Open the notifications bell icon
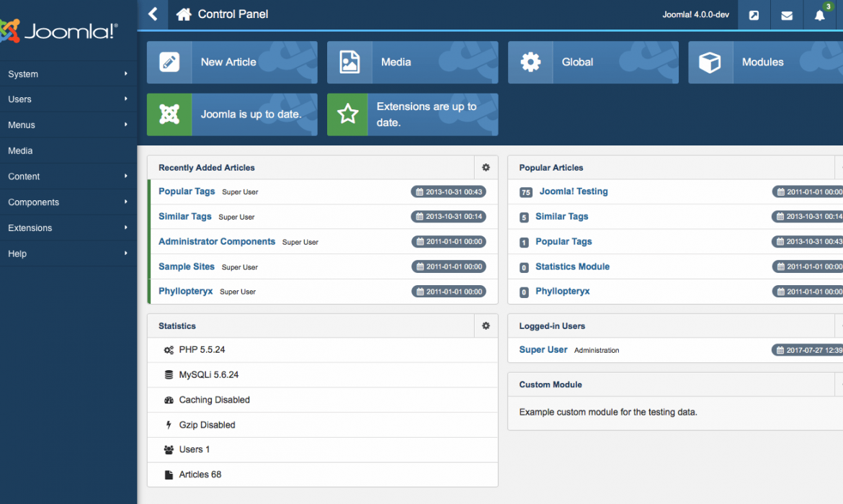 (x=819, y=15)
